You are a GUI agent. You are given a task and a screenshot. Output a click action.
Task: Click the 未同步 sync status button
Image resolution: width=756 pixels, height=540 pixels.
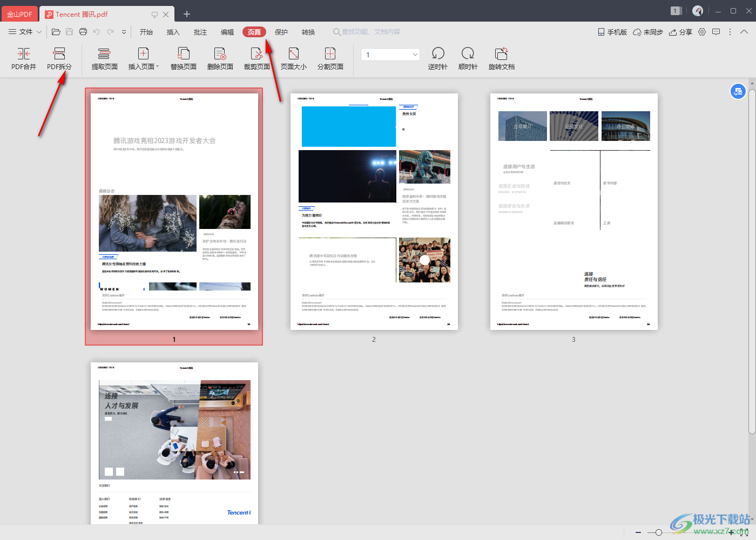coord(648,32)
